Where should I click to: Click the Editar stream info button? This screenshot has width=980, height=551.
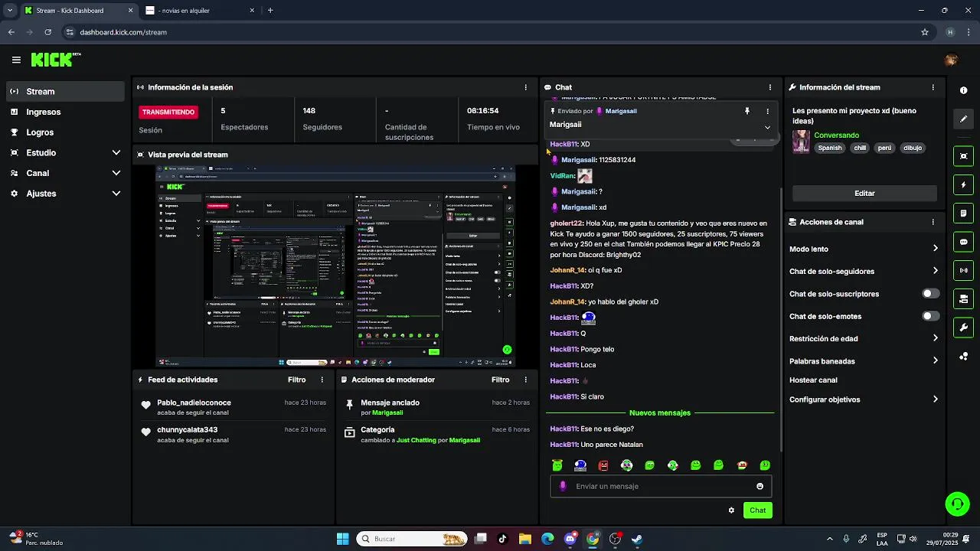[864, 194]
